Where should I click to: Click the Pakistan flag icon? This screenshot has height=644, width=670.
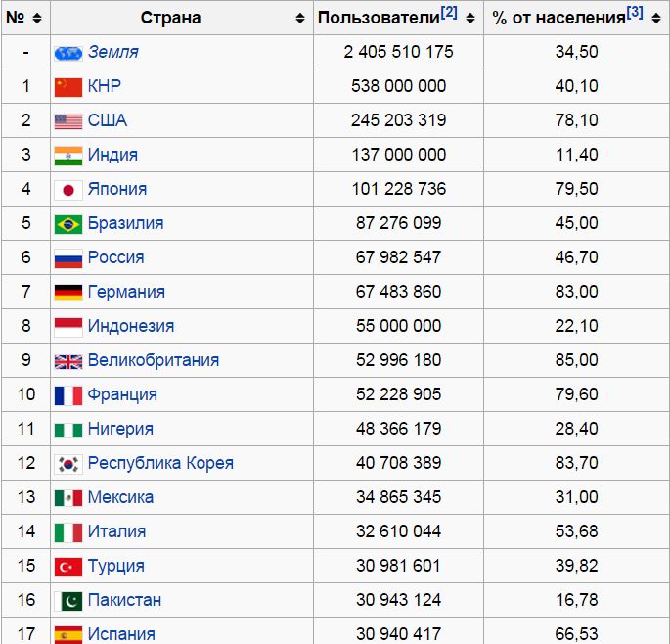tap(68, 601)
